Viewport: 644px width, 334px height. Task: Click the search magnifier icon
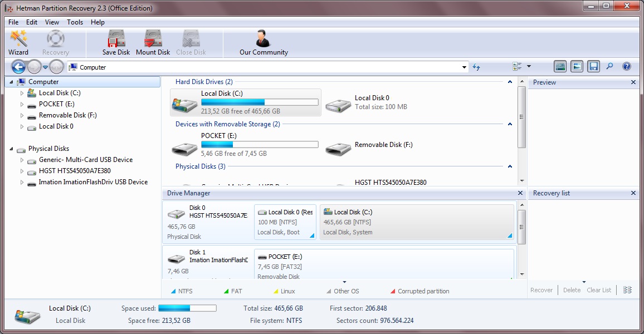click(x=609, y=66)
